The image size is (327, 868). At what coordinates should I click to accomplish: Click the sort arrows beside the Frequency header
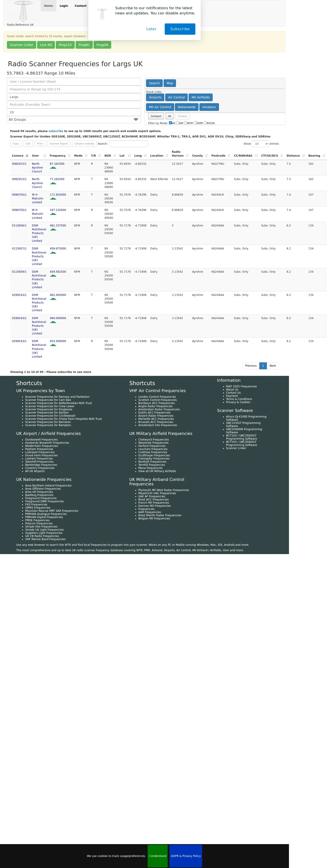tap(69, 156)
